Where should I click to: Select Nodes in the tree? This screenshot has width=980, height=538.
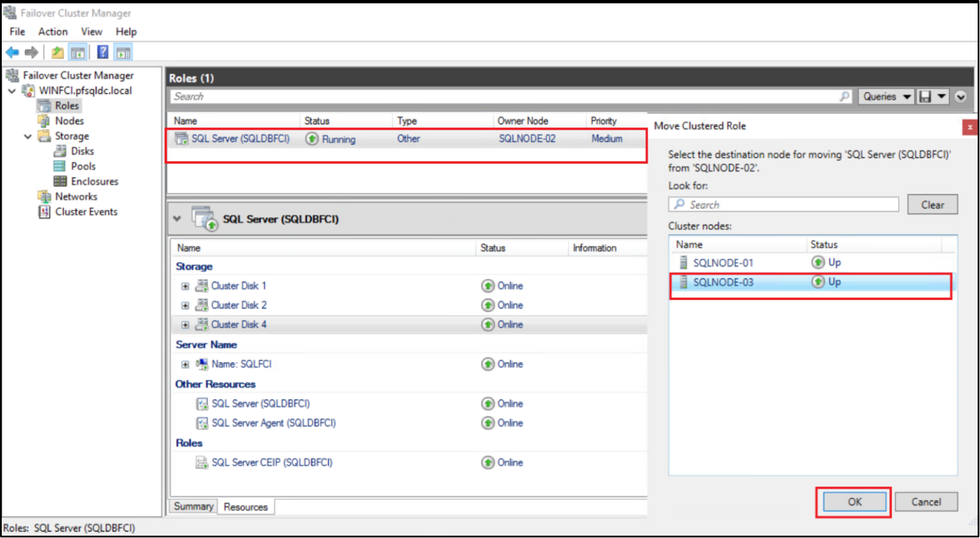[x=69, y=121]
